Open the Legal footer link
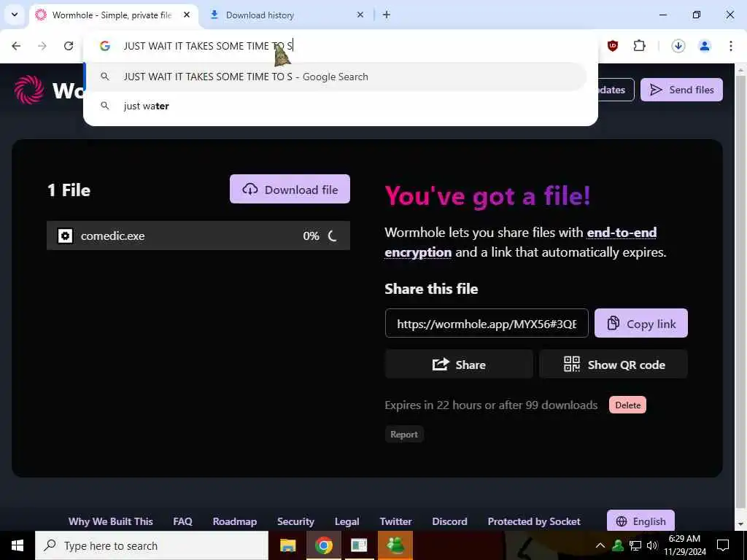This screenshot has width=747, height=560. click(347, 521)
